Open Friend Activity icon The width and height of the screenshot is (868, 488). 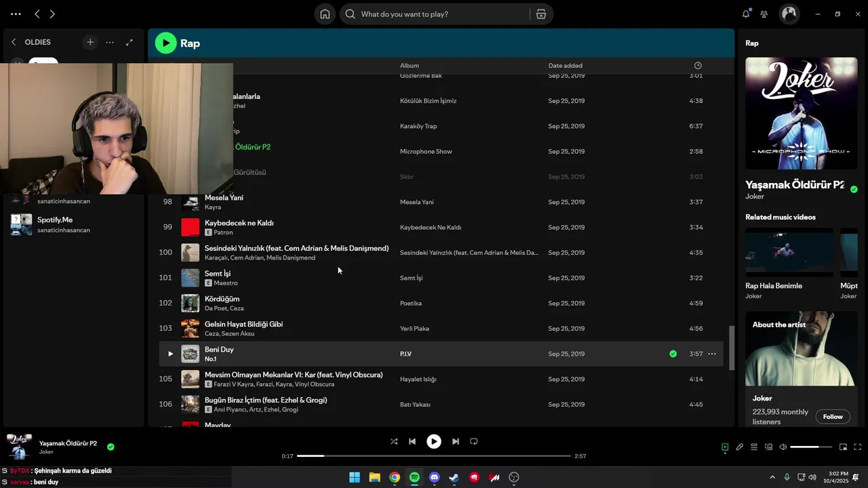coord(764,14)
